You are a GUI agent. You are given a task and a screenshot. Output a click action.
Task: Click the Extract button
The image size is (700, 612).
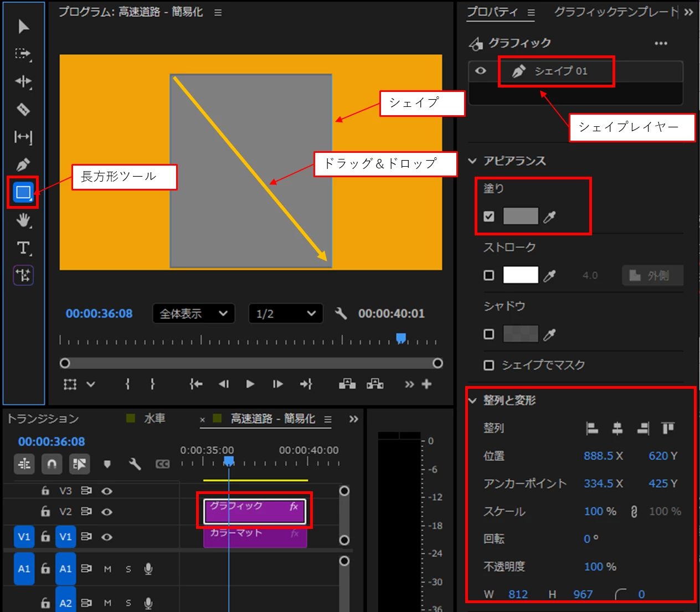(375, 384)
